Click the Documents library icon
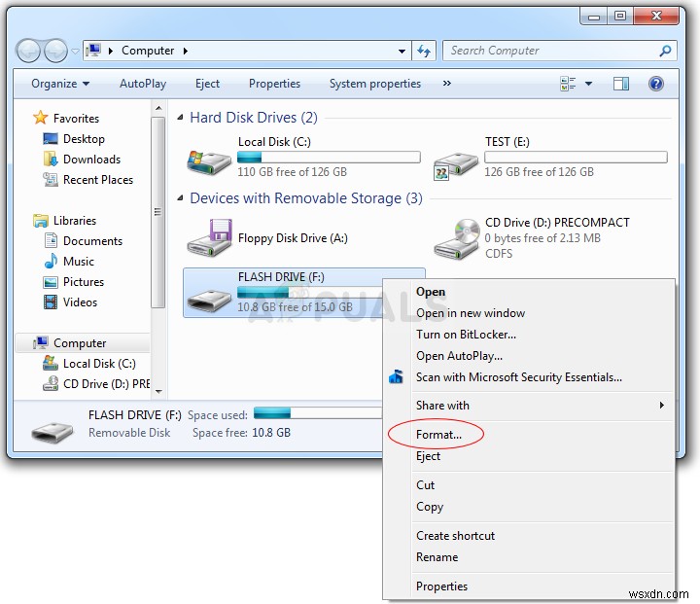Image resolution: width=700 pixels, height=604 pixels. pyautogui.click(x=51, y=240)
